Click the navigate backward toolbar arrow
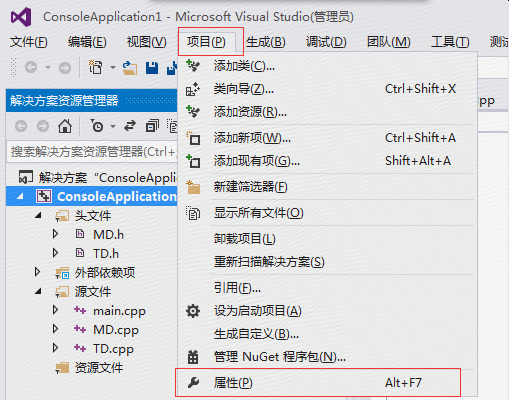The width and height of the screenshot is (509, 400). click(31, 68)
